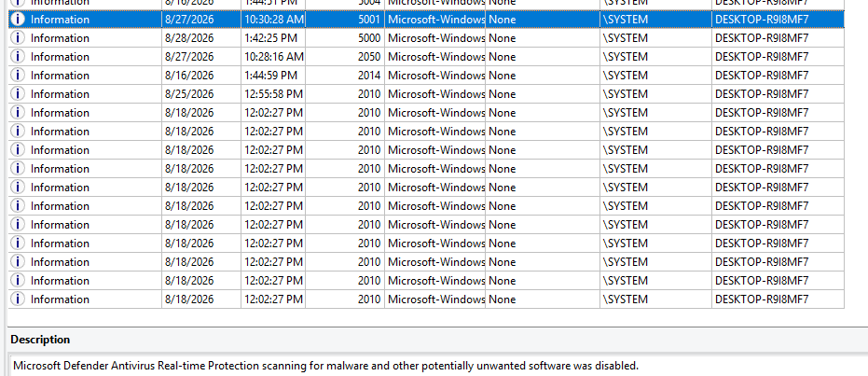
Task: Select Microsoft-Windows source in the 5001 row
Action: 436,20
